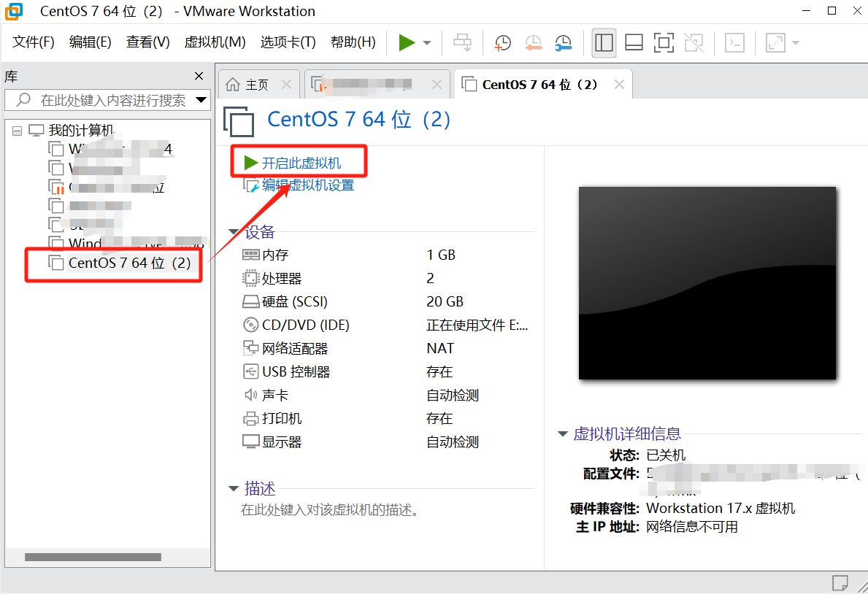Image resolution: width=868 pixels, height=594 pixels.
Task: Close the 主页 tab
Action: pyautogui.click(x=286, y=84)
